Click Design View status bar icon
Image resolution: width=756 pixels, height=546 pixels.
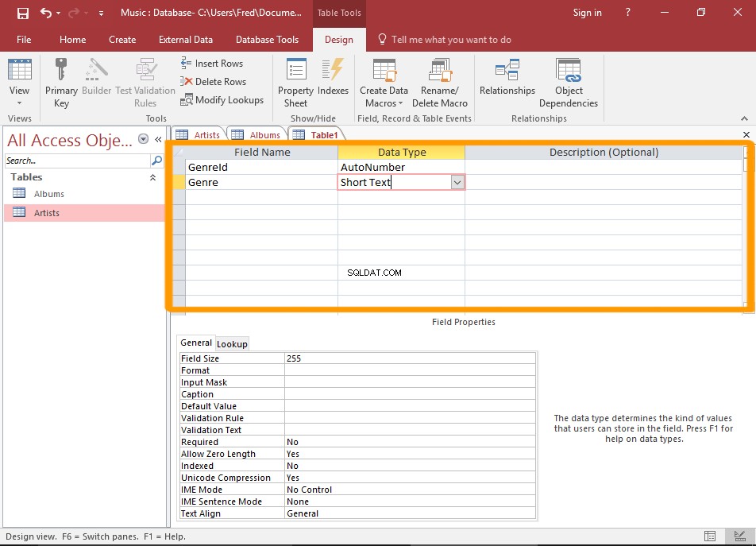(x=739, y=536)
